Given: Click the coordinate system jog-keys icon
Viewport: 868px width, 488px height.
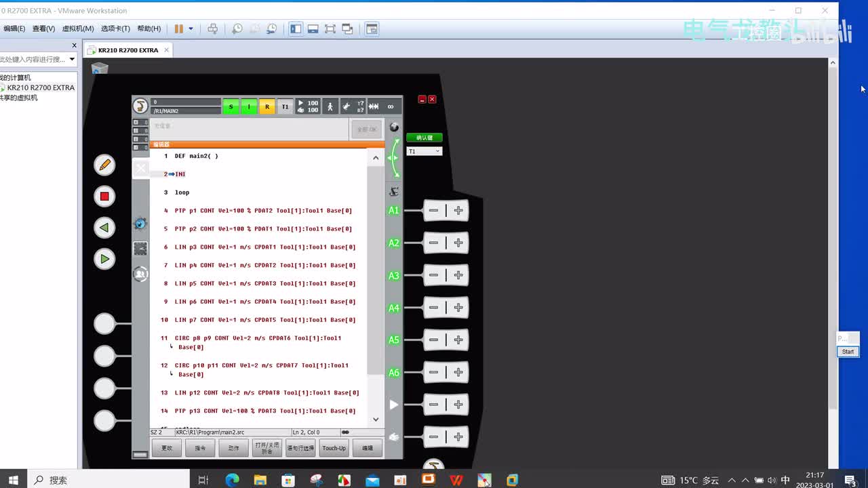Looking at the screenshot, I should [394, 192].
